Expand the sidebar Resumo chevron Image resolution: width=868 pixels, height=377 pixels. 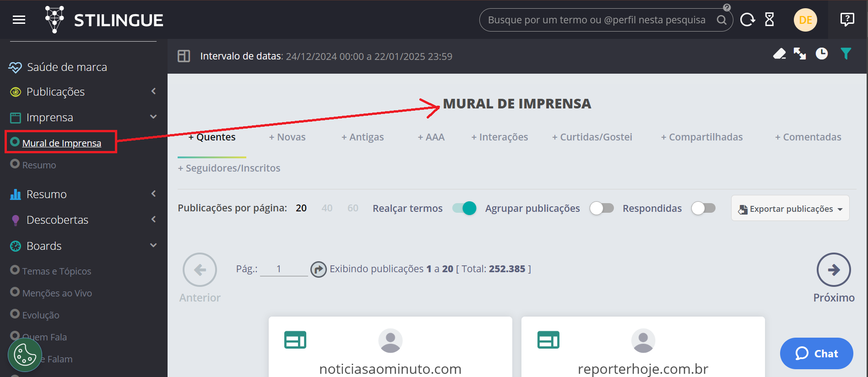click(154, 194)
